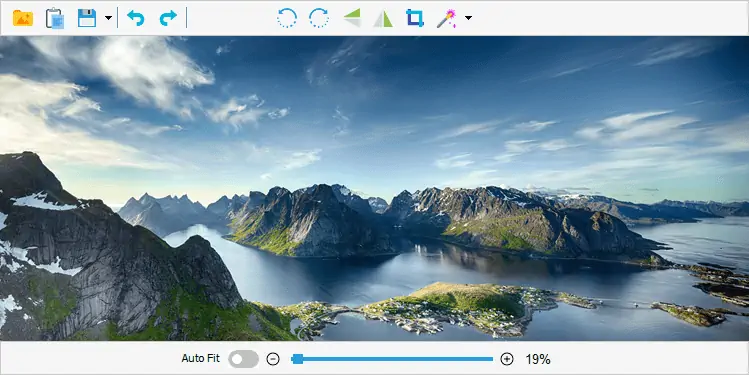Image resolution: width=749 pixels, height=375 pixels.
Task: Flip the image vertically
Action: (x=352, y=18)
